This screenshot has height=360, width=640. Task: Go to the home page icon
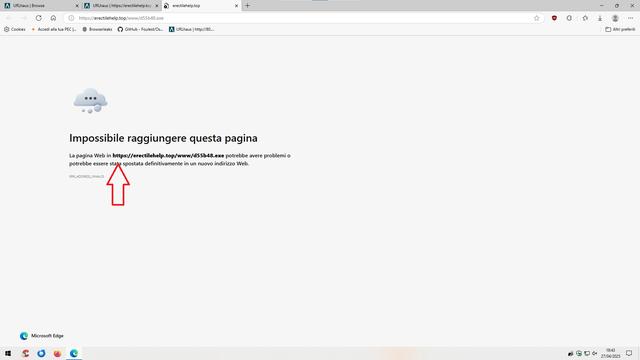tap(53, 18)
